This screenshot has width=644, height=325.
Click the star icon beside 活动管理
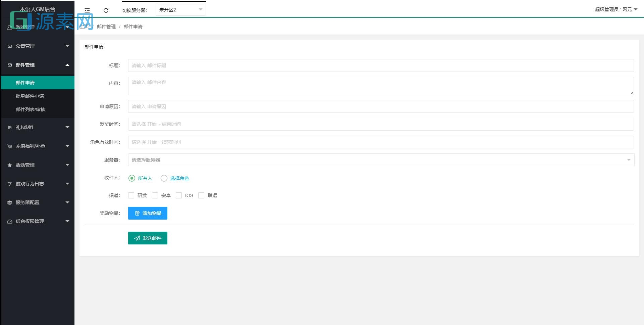pos(10,165)
